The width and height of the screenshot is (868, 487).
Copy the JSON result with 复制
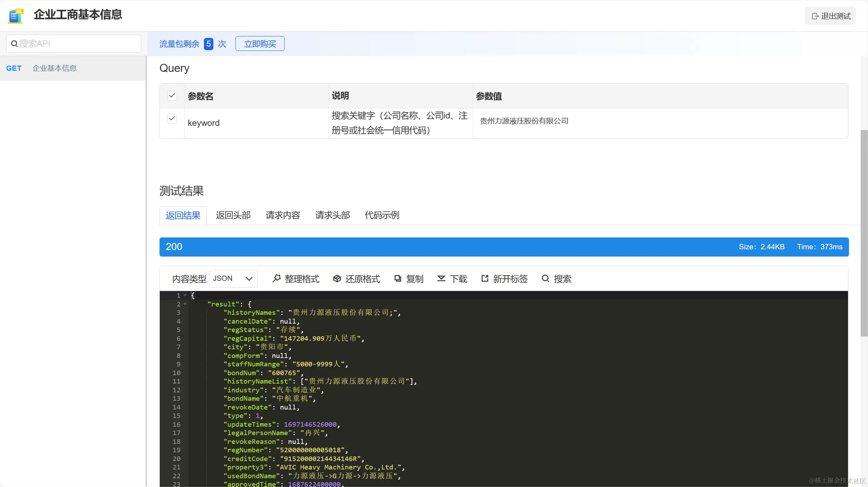coord(398,278)
